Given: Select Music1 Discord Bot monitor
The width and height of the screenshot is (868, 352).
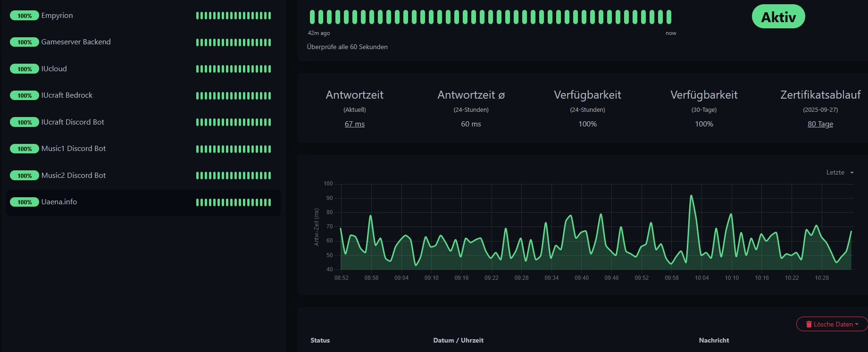Looking at the screenshot, I should coord(74,149).
